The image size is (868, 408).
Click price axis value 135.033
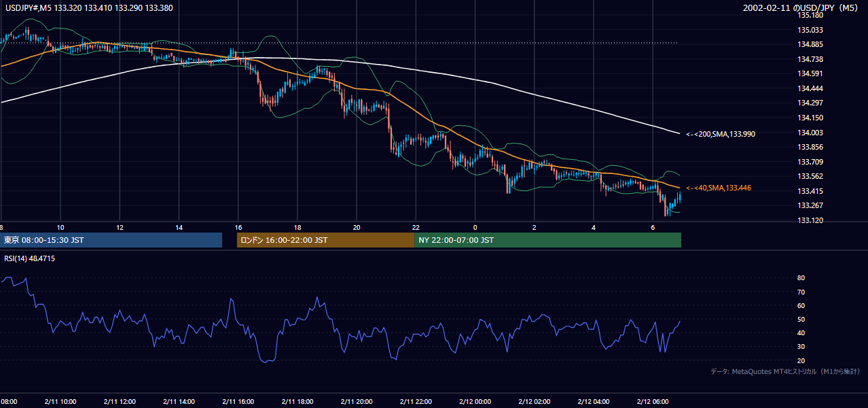810,30
